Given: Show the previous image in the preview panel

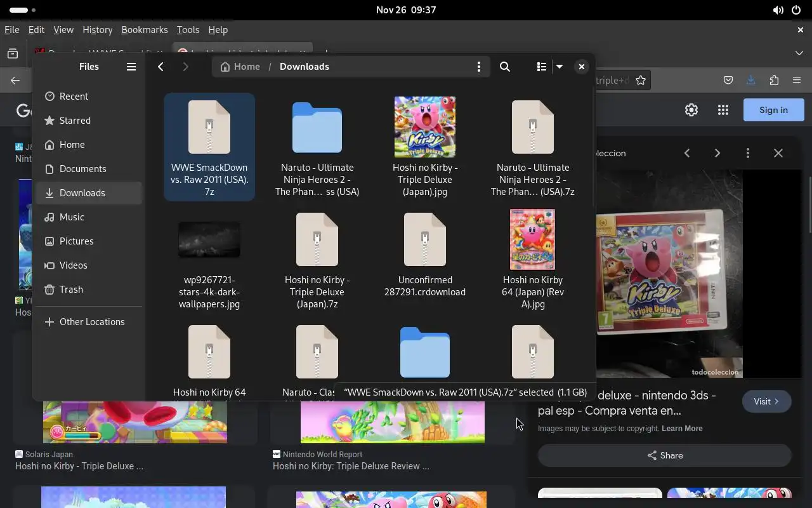Looking at the screenshot, I should click(687, 153).
